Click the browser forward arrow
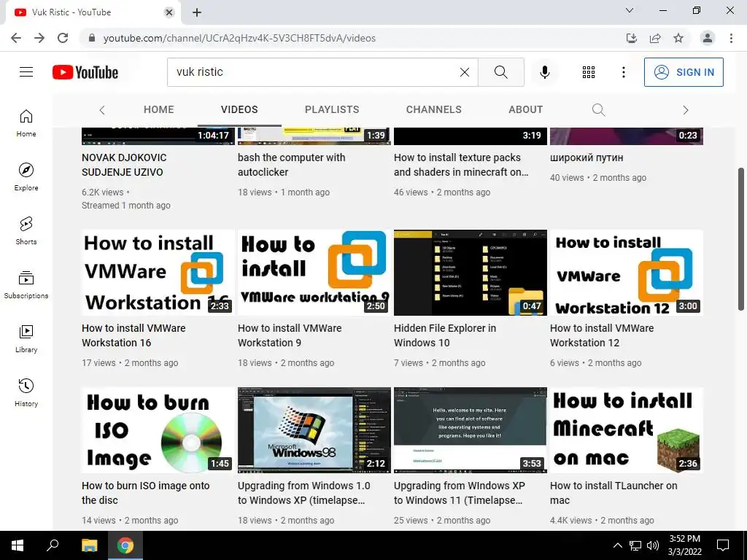 [x=39, y=38]
